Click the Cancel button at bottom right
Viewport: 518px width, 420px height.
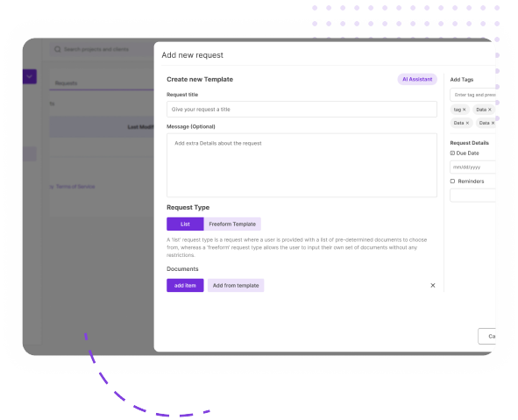click(487, 337)
